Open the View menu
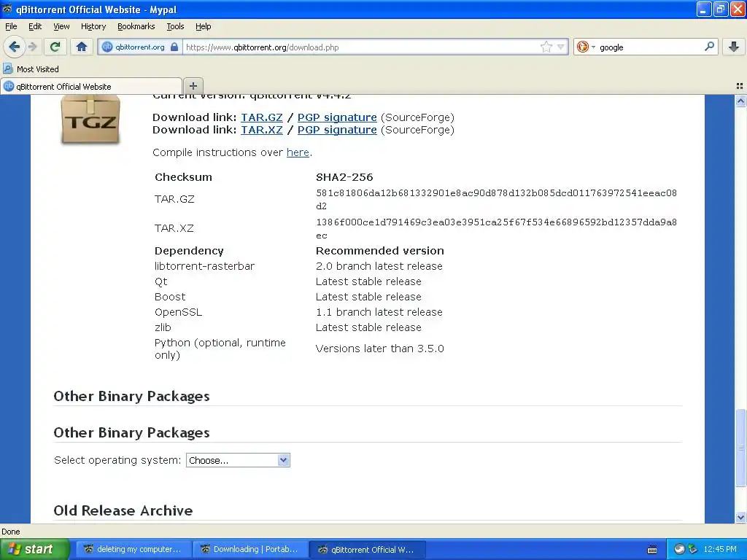The image size is (747, 560). pyautogui.click(x=61, y=26)
